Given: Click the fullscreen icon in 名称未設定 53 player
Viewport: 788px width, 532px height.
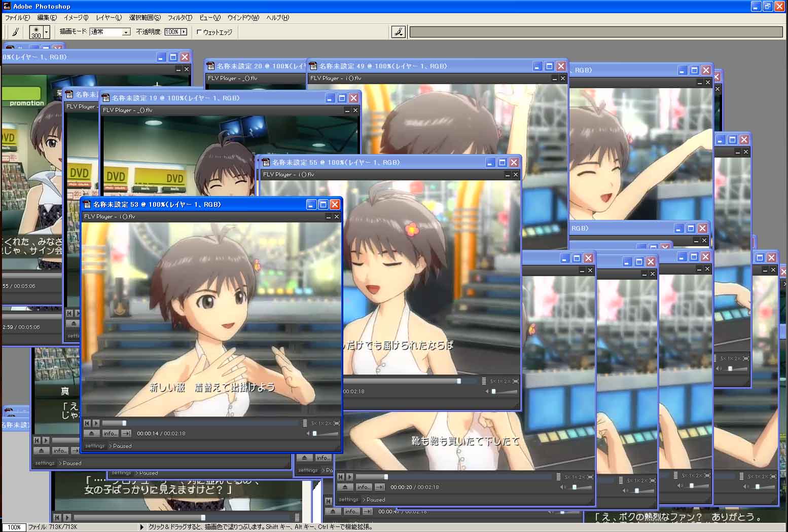Looking at the screenshot, I should click(x=337, y=423).
